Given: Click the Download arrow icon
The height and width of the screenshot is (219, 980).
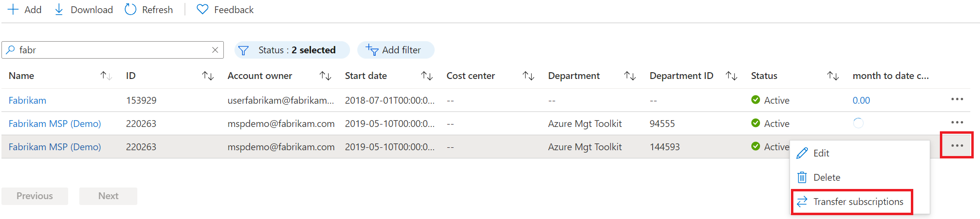Looking at the screenshot, I should coord(59,10).
